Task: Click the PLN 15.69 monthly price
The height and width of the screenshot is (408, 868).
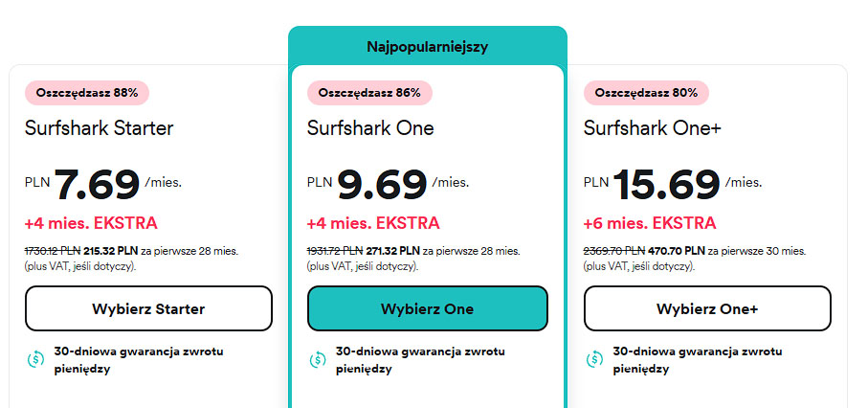Action: coord(673,184)
